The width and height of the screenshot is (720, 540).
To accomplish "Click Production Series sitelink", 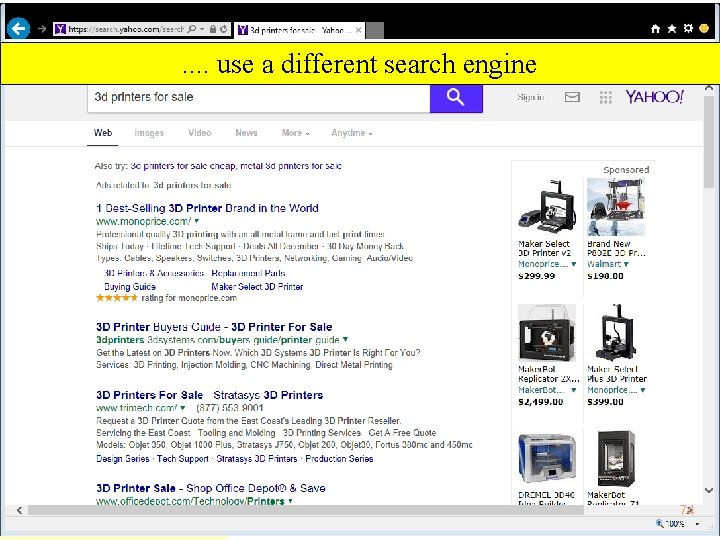I will (339, 459).
